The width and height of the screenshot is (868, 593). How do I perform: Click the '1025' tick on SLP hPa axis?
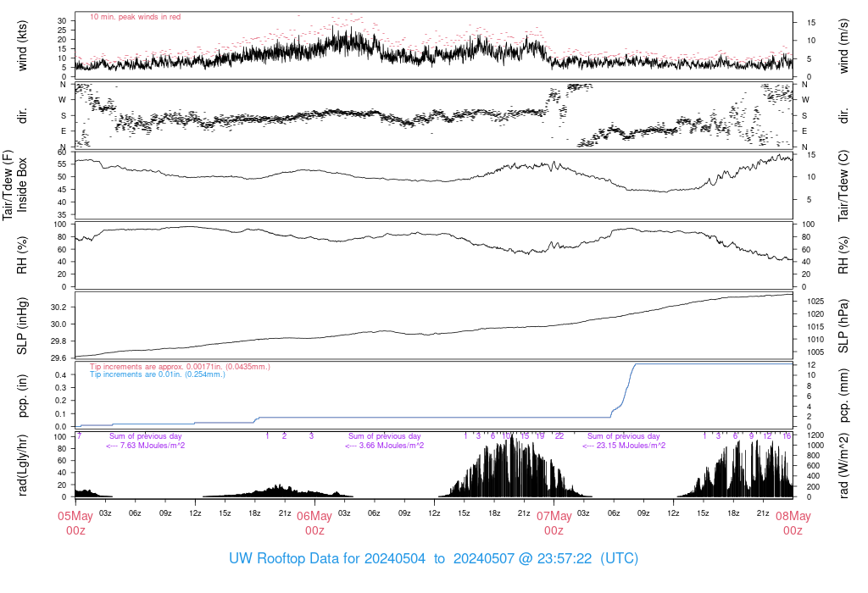point(815,302)
